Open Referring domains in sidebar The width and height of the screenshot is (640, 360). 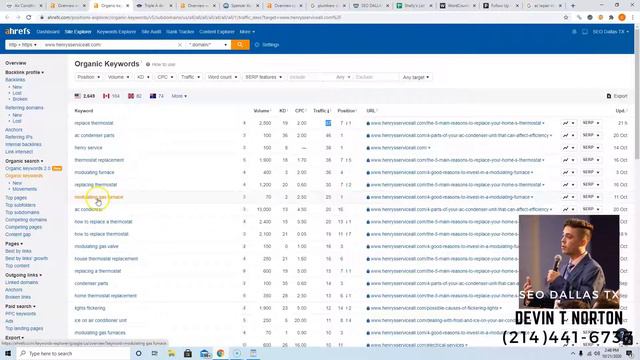pos(24,108)
